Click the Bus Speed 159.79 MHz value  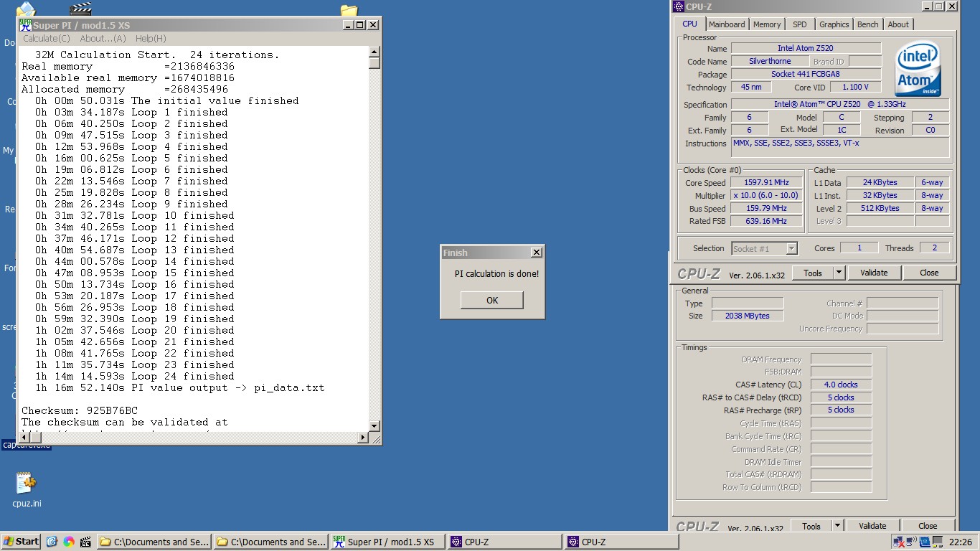coord(766,209)
